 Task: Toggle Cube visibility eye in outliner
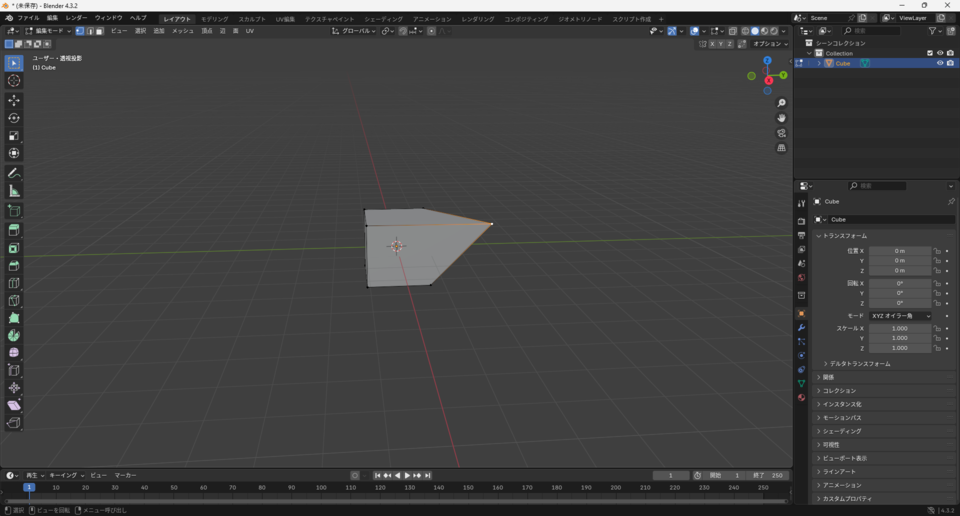(x=940, y=63)
